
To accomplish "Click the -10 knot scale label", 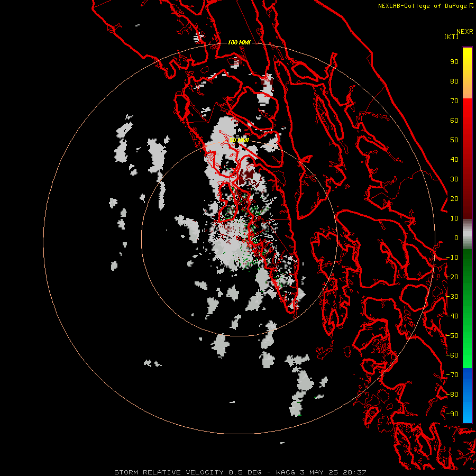I will [x=452, y=258].
